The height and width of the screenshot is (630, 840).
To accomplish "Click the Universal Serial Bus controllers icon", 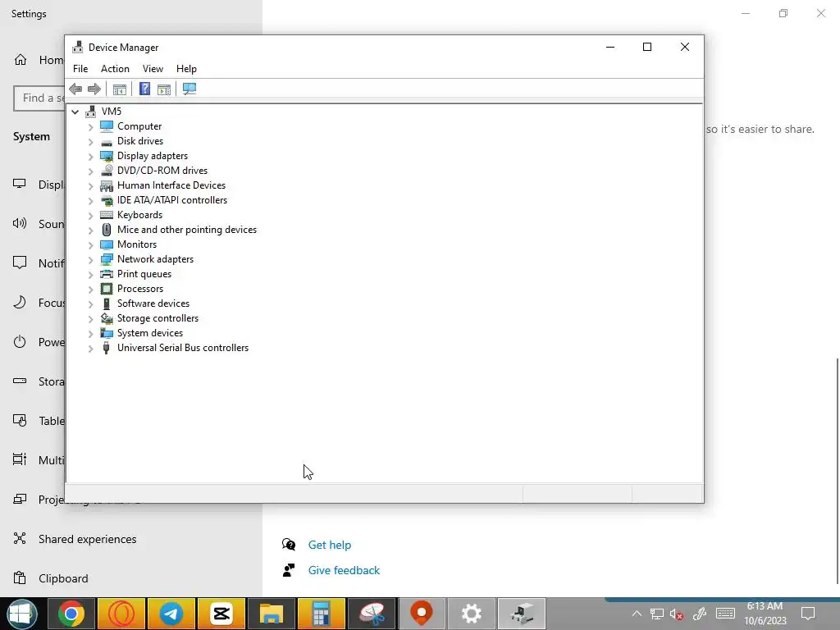I will point(107,348).
